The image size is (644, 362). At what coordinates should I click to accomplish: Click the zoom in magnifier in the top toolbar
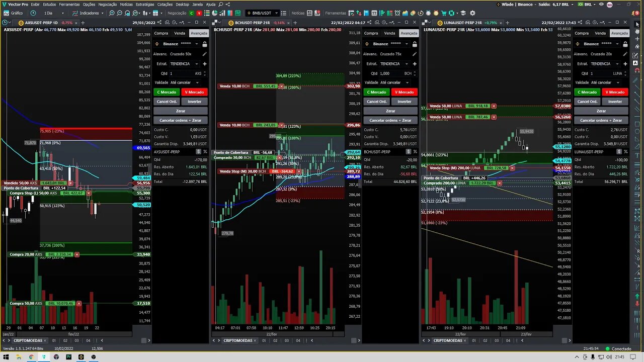pos(112,13)
